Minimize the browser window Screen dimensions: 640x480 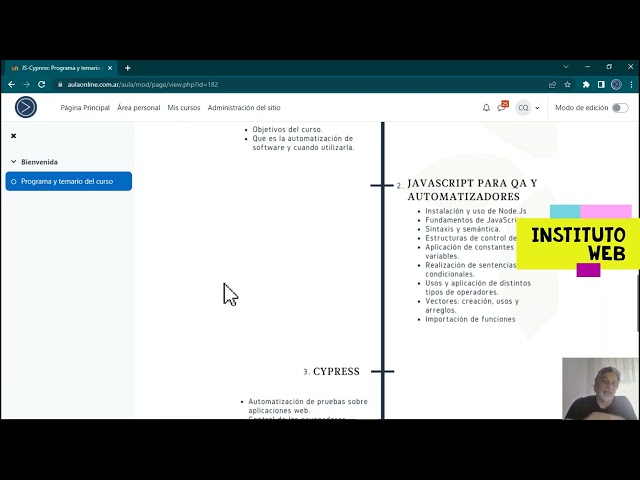pyautogui.click(x=587, y=67)
